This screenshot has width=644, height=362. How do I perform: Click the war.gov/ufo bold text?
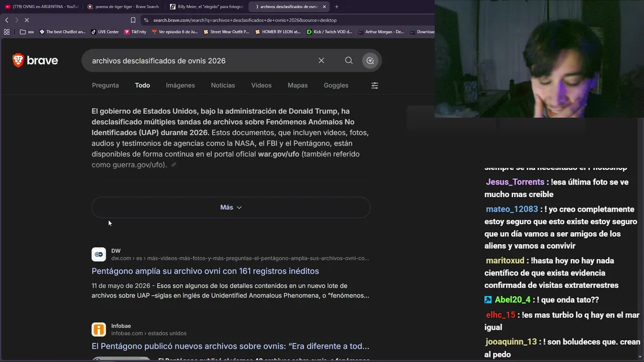click(278, 154)
